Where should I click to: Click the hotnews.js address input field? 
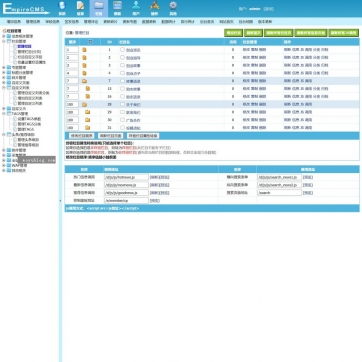coord(126,177)
